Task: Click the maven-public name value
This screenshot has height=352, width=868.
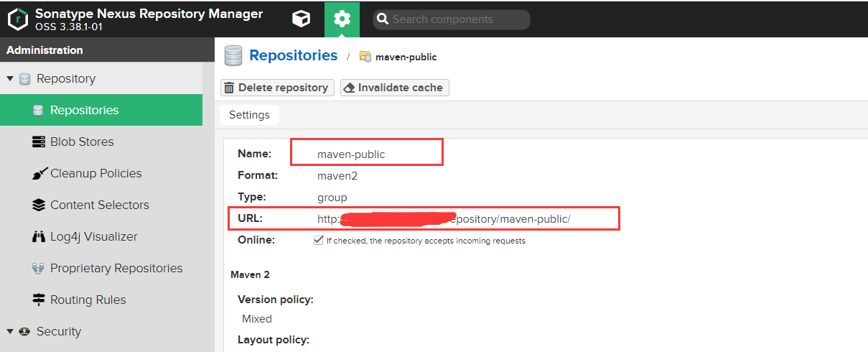Action: pyautogui.click(x=351, y=154)
